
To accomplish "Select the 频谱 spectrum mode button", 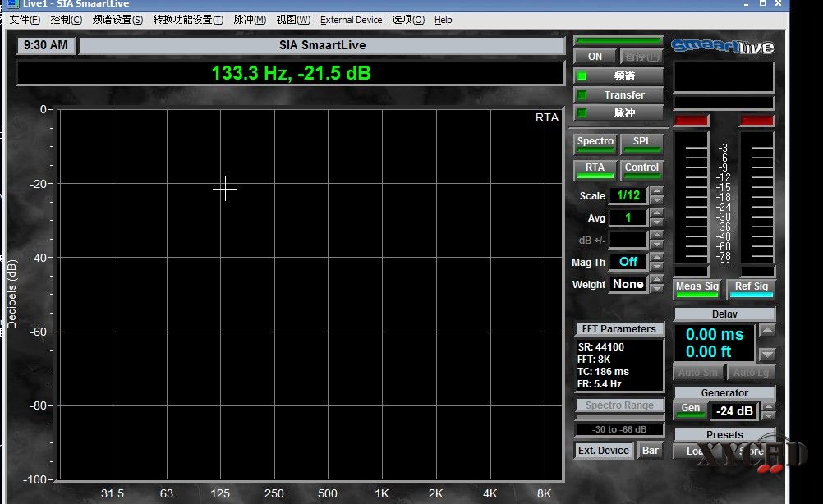I will tap(618, 76).
